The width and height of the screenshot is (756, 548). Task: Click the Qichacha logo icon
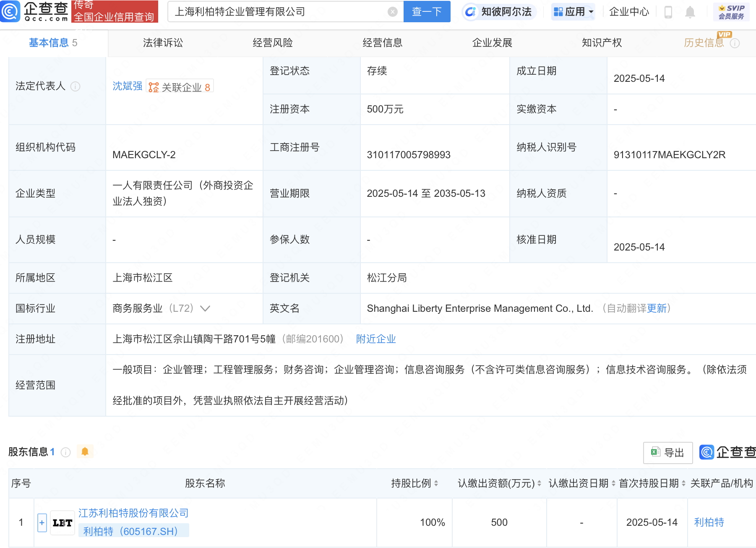(x=10, y=11)
